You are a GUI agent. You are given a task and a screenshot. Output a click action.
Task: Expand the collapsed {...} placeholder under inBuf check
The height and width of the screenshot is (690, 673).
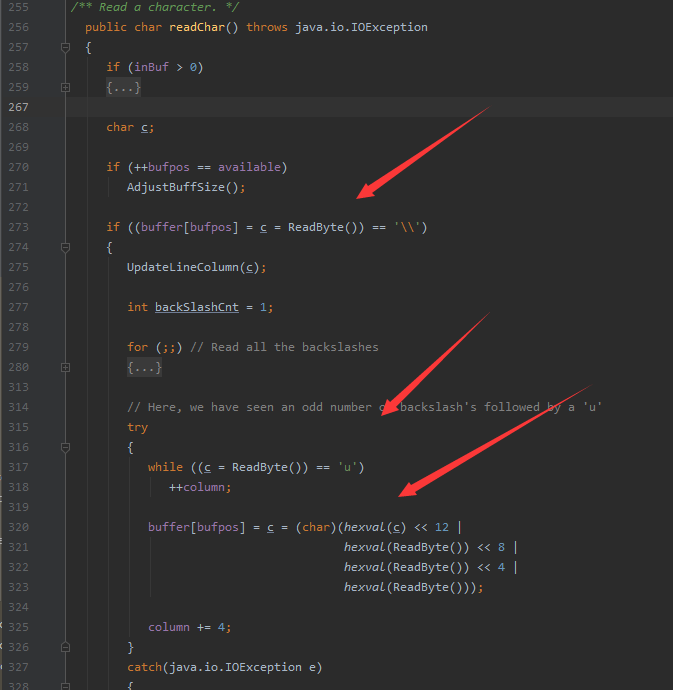point(123,87)
